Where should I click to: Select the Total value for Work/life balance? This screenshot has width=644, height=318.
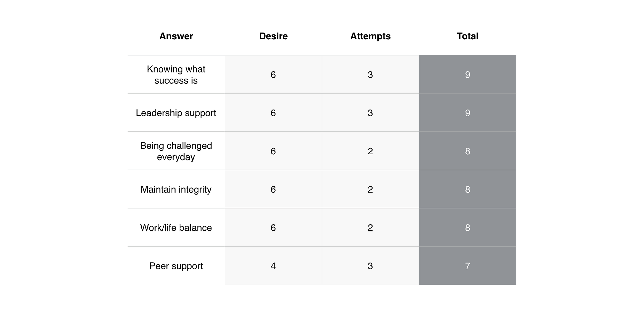[468, 228]
